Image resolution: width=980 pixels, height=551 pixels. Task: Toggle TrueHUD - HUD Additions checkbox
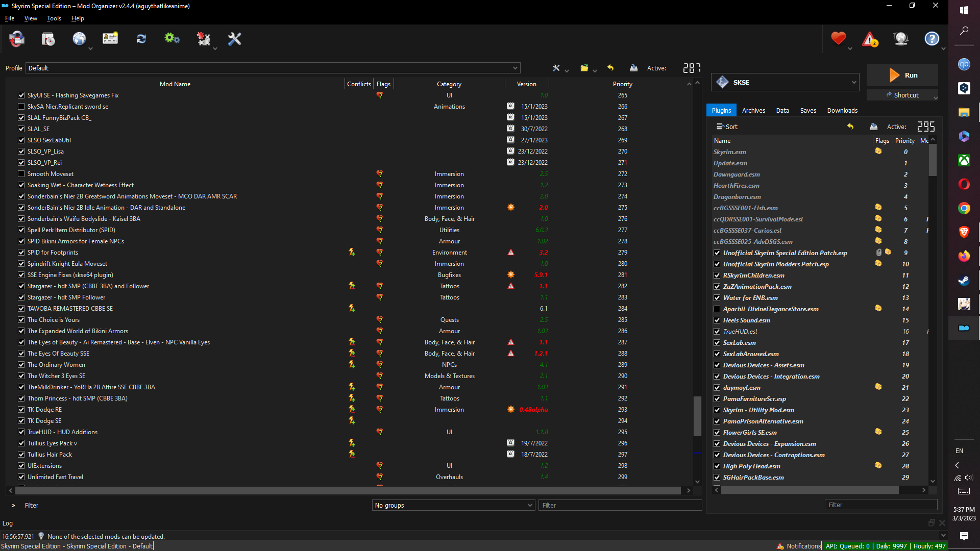coord(21,432)
